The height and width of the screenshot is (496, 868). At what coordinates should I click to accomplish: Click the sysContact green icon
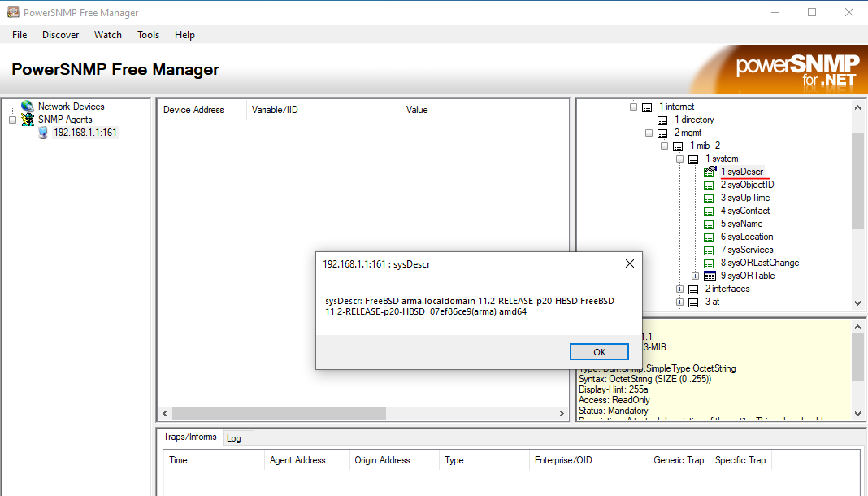click(x=709, y=211)
